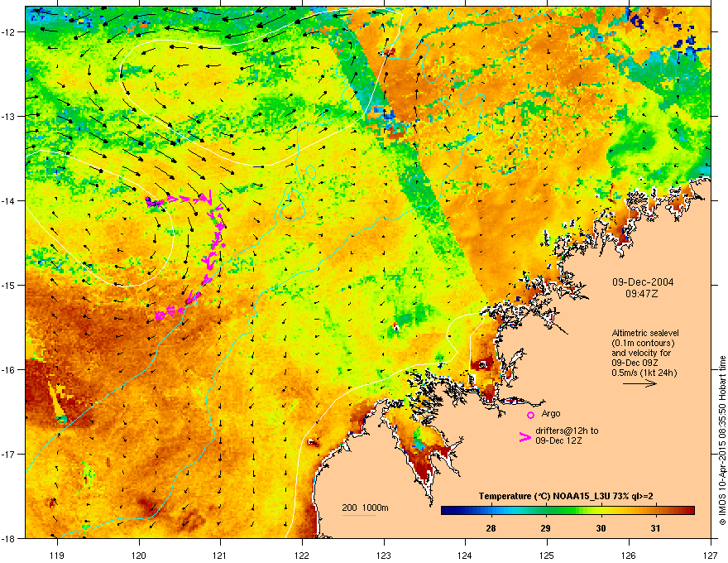Click the latitude axis label -16
Screen dimensions: 728x563
[x=9, y=370]
